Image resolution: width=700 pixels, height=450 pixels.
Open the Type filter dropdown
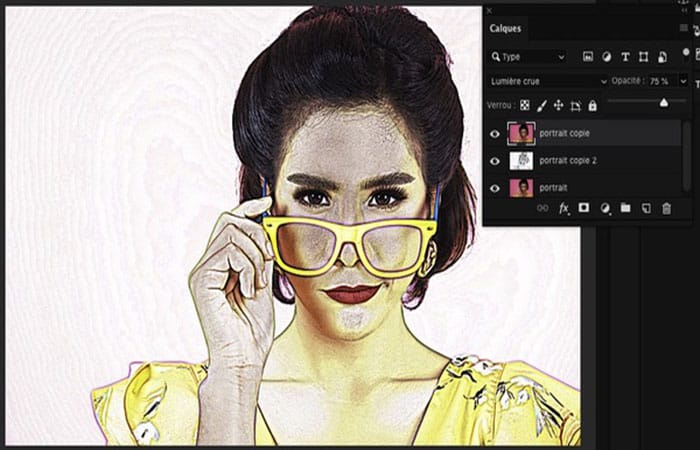coord(528,57)
